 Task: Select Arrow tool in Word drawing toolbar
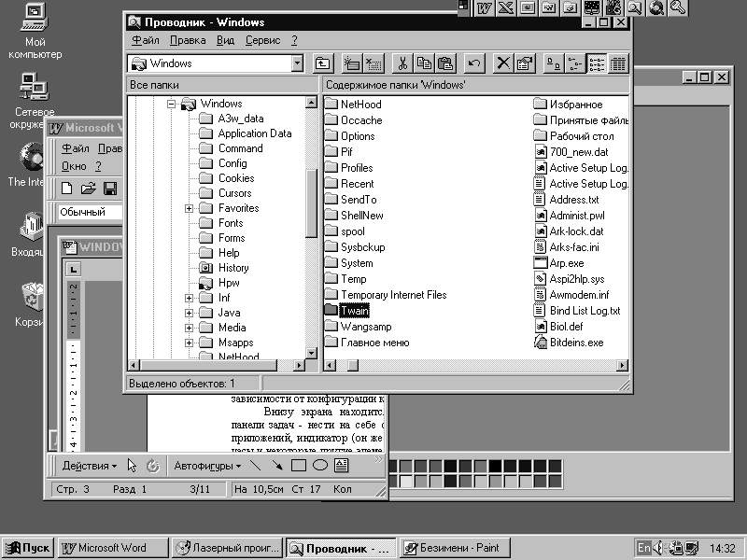(x=277, y=465)
